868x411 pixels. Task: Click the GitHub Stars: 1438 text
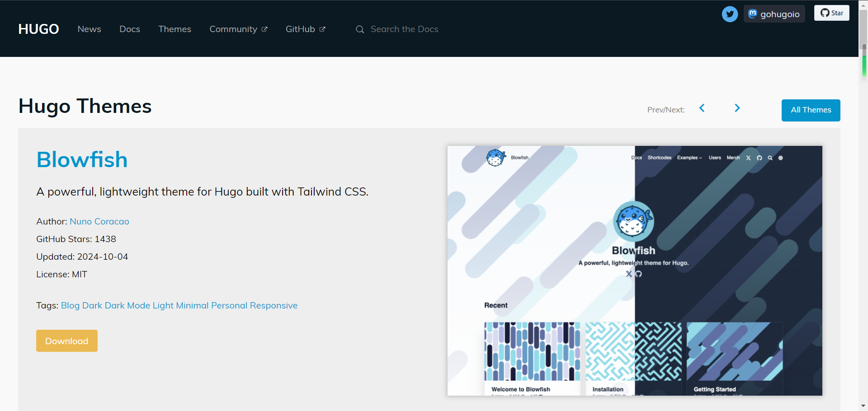[x=76, y=239]
